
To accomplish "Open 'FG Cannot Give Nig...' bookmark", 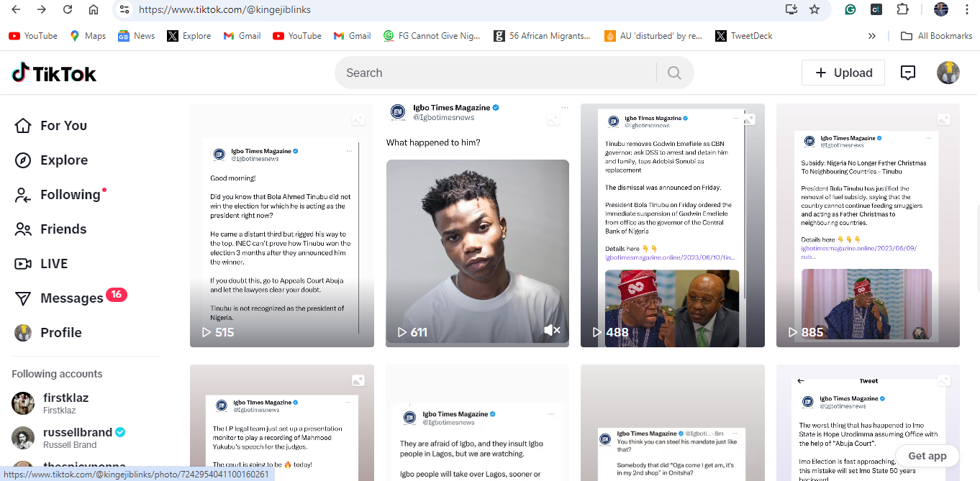I will click(x=432, y=36).
